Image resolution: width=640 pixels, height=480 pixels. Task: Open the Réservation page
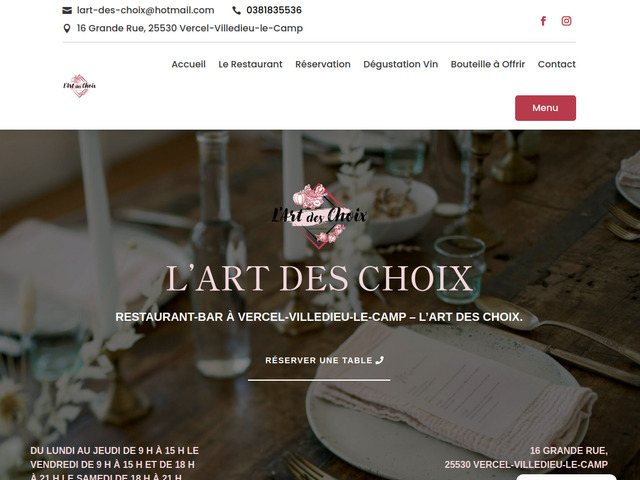pos(323,64)
